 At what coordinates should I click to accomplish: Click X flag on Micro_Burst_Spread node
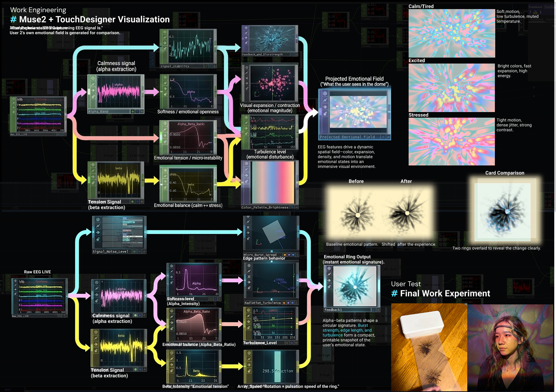click(x=248, y=227)
